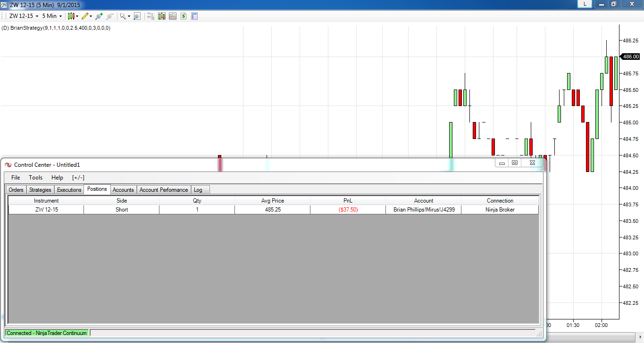Screen dimensions: 644x343
Task: Click the Control Center resize grip
Action: pyautogui.click(x=539, y=334)
